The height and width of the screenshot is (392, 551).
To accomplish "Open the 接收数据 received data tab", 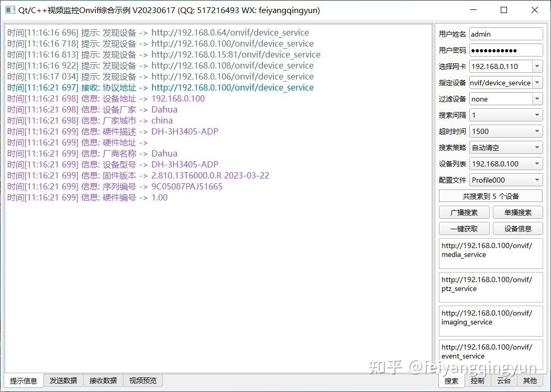I will [103, 380].
